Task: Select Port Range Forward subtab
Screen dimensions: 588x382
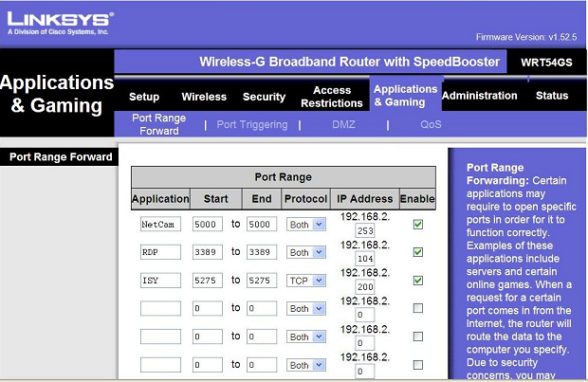Action: (159, 124)
